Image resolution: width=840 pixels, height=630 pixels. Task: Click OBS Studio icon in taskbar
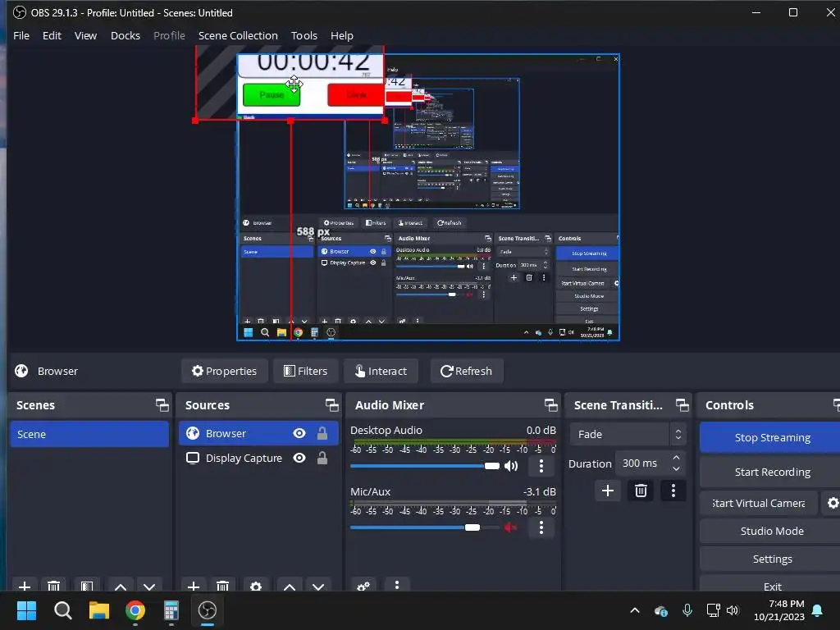pos(208,610)
